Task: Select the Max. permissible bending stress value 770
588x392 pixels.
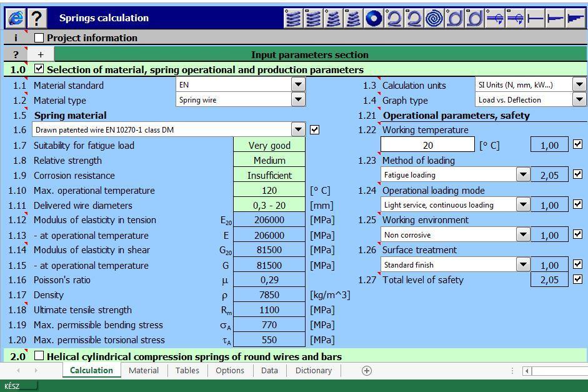Action: [x=269, y=325]
